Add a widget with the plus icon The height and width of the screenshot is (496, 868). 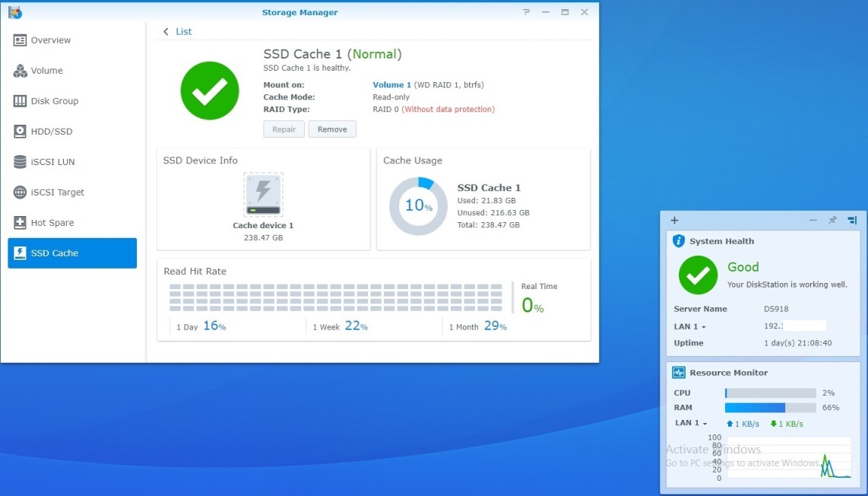pos(674,220)
